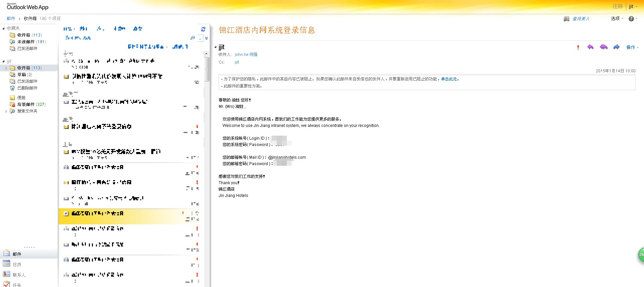Reply all to the open message

pos(603,47)
